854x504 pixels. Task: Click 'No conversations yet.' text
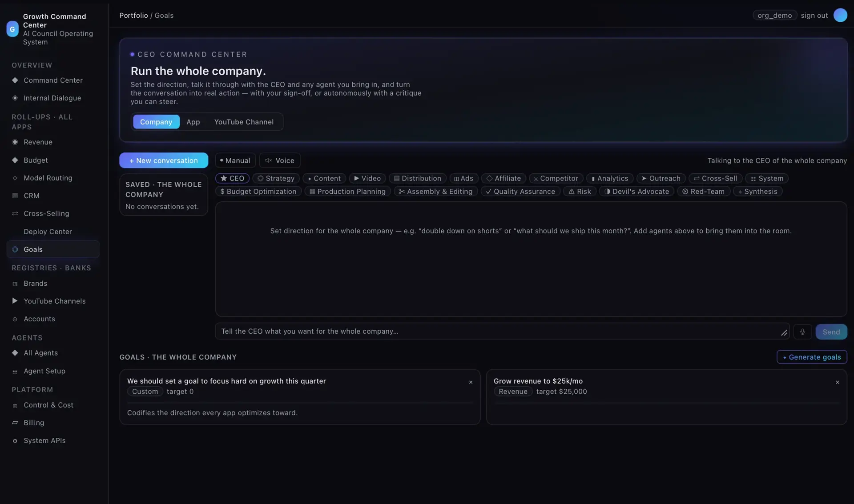pos(162,207)
